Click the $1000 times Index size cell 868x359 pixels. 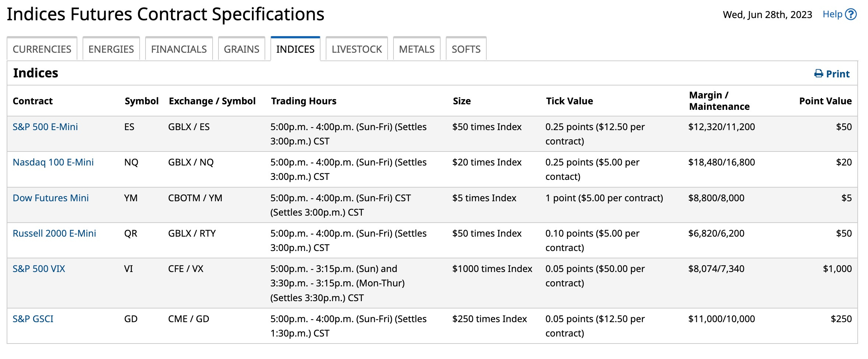tap(492, 269)
